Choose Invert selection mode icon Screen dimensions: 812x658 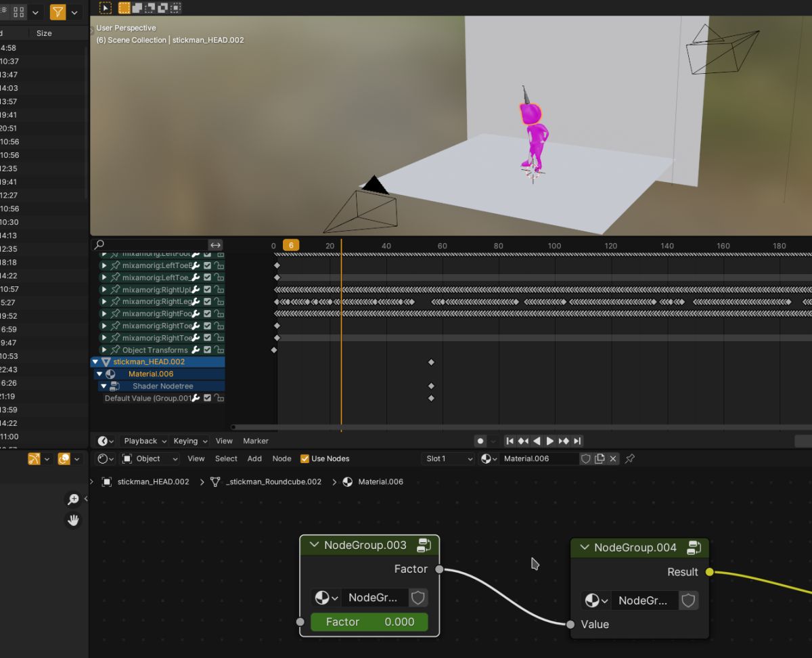pyautogui.click(x=163, y=7)
